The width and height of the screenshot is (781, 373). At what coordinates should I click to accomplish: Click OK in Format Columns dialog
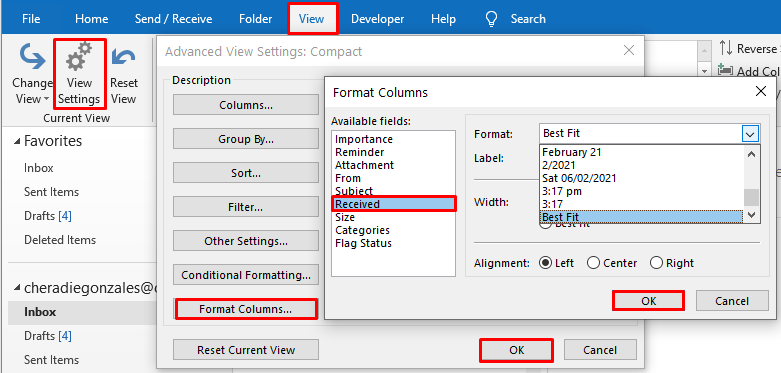[x=649, y=301]
